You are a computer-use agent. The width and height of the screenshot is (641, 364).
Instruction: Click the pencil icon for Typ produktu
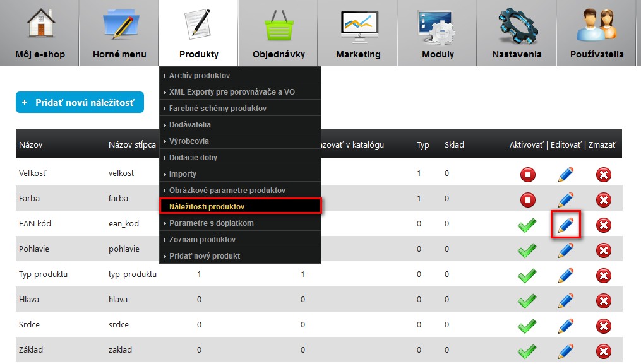coord(565,275)
